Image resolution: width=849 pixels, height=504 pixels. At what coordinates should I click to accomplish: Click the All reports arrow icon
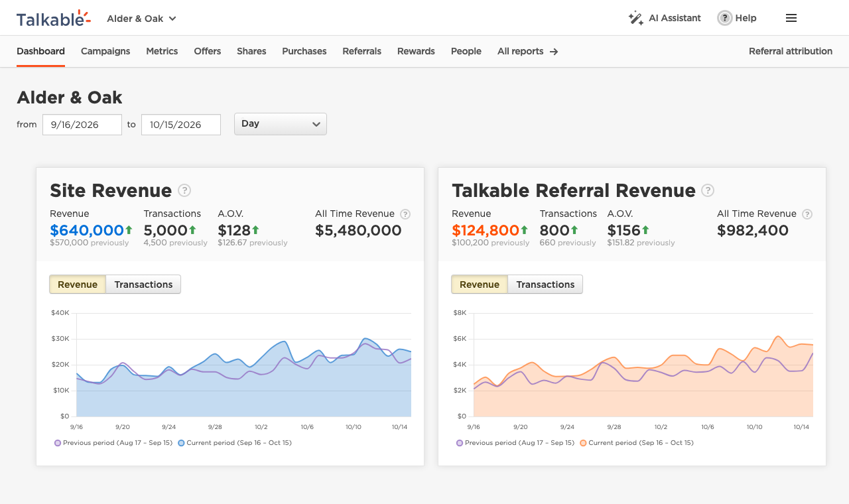tap(554, 52)
